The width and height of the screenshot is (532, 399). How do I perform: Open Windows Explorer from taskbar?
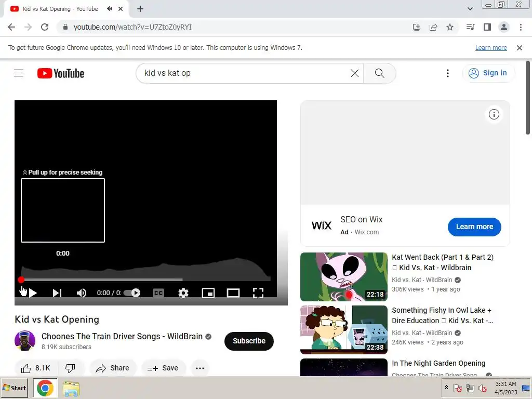coord(71,389)
